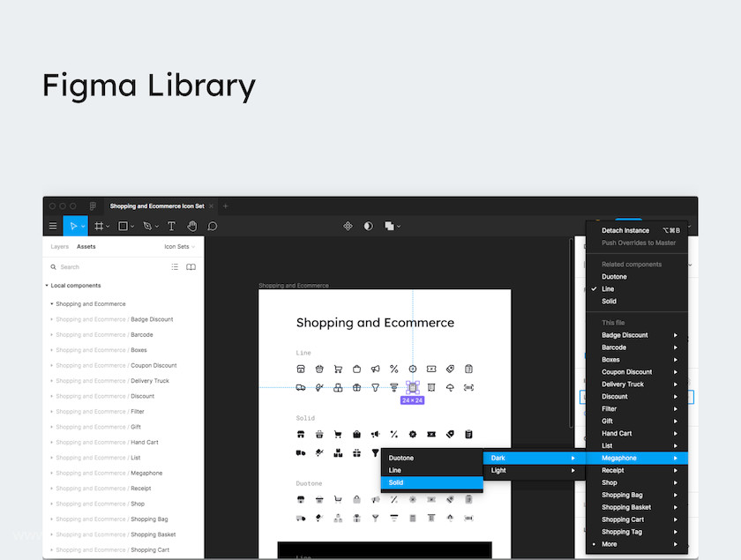Click the Search field in assets panel
This screenshot has width=741, height=560.
pos(109,267)
